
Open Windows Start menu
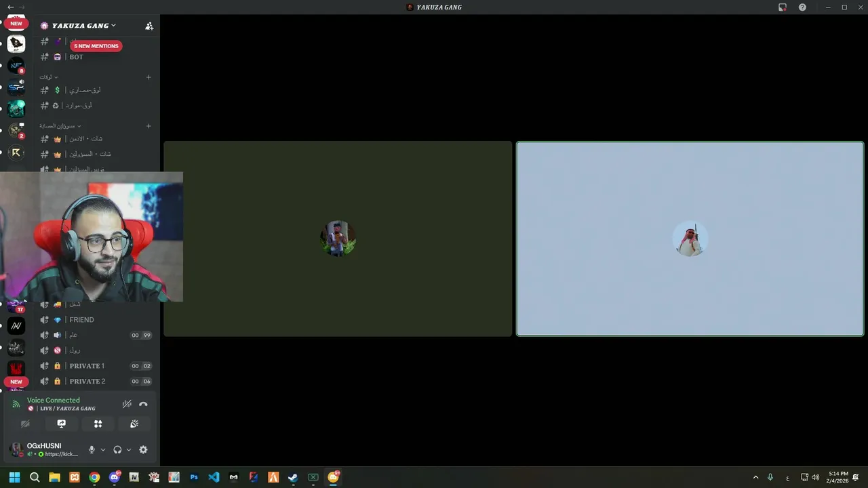tap(14, 477)
